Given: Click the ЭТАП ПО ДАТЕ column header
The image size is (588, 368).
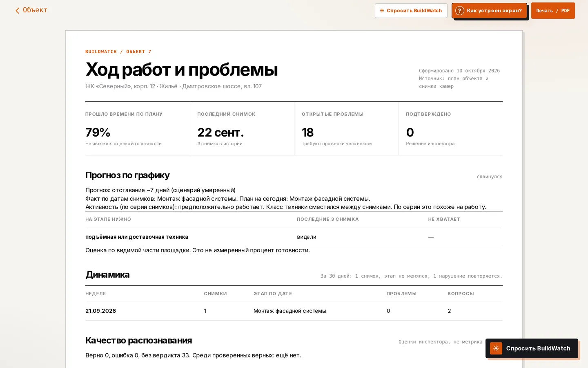Looking at the screenshot, I should coord(273,294).
